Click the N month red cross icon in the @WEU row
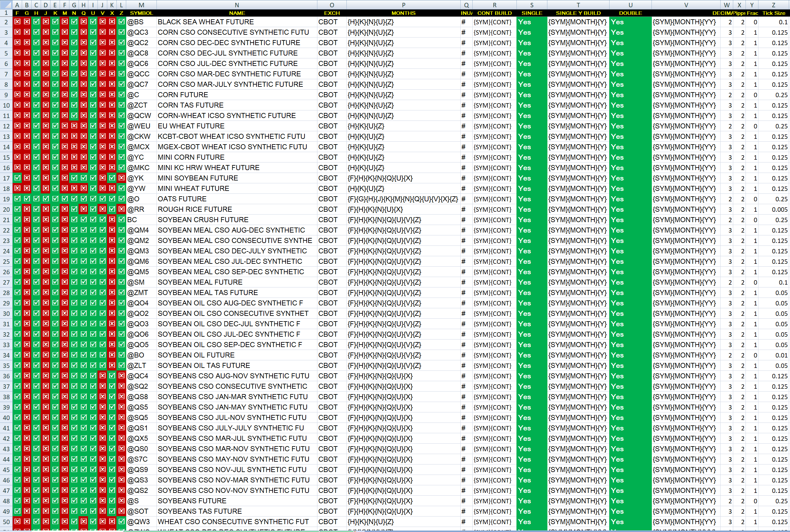Viewport: 790px width, 532px height. click(74, 126)
